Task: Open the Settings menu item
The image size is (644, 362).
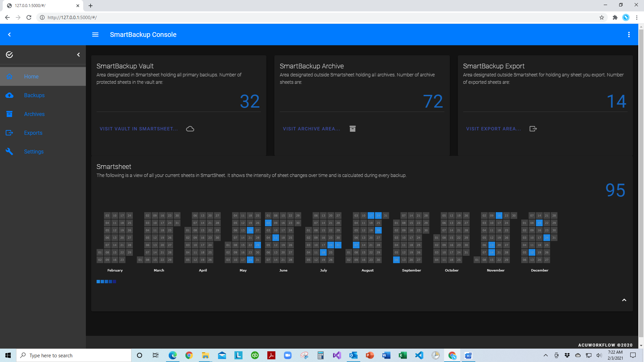Action: coord(34,152)
